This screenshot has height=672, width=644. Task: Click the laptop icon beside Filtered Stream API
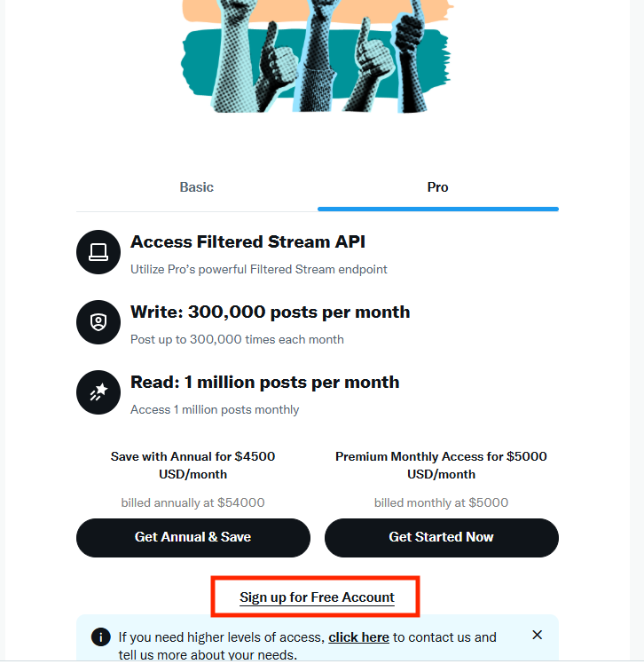[98, 252]
